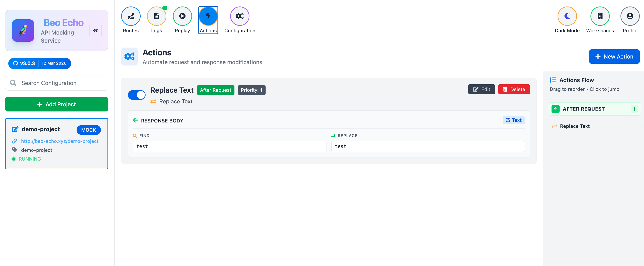This screenshot has height=266, width=644.
Task: Open the Routes icon in top navigation
Action: [x=131, y=16]
